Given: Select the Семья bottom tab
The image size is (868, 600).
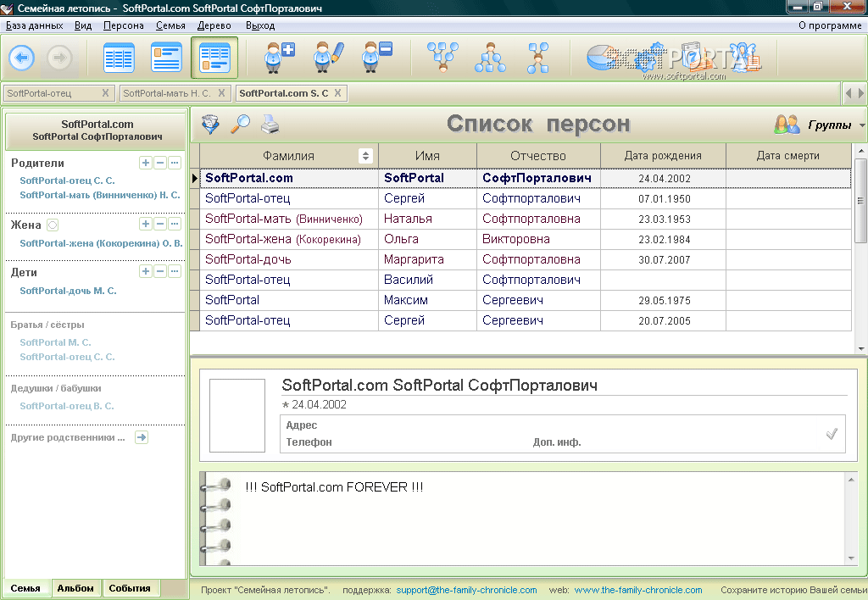Looking at the screenshot, I should (25, 588).
